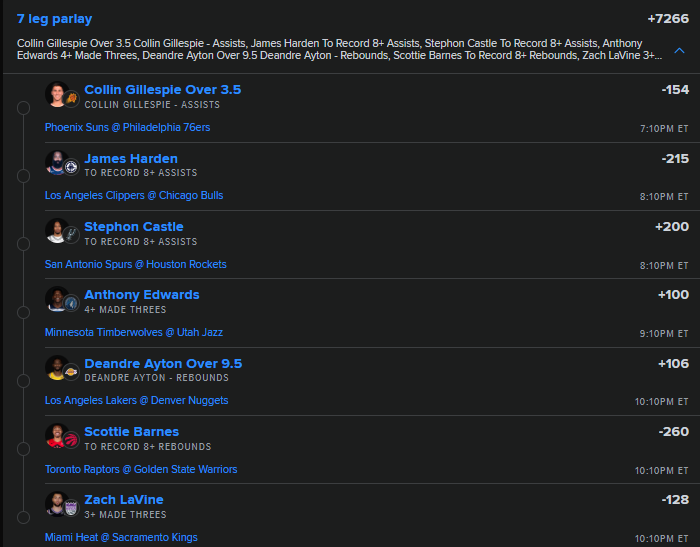Open Scottie Barnes selection title

pyautogui.click(x=132, y=431)
